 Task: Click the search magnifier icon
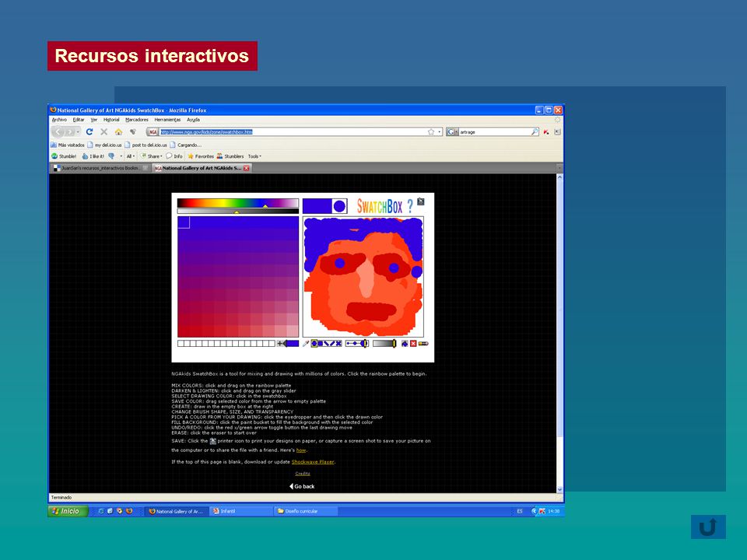pos(535,132)
